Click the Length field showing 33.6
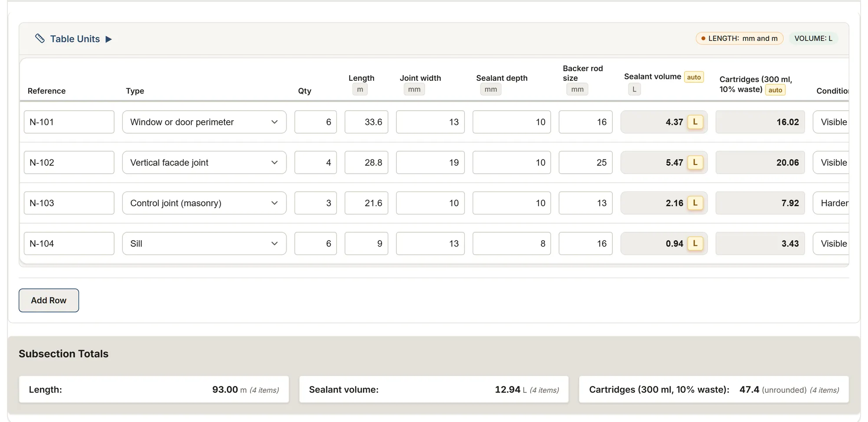 pos(366,122)
